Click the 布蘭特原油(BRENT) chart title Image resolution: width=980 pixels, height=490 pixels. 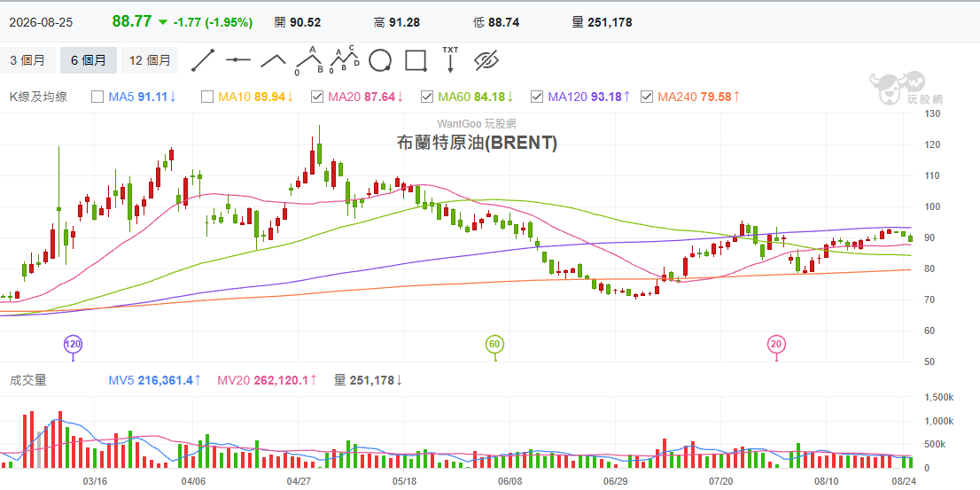(x=477, y=144)
